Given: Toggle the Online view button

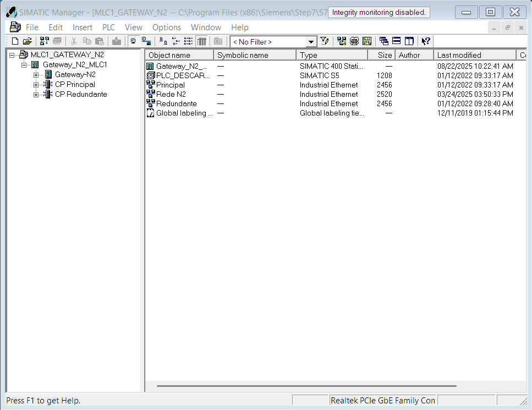Looking at the screenshot, I should point(146,41).
